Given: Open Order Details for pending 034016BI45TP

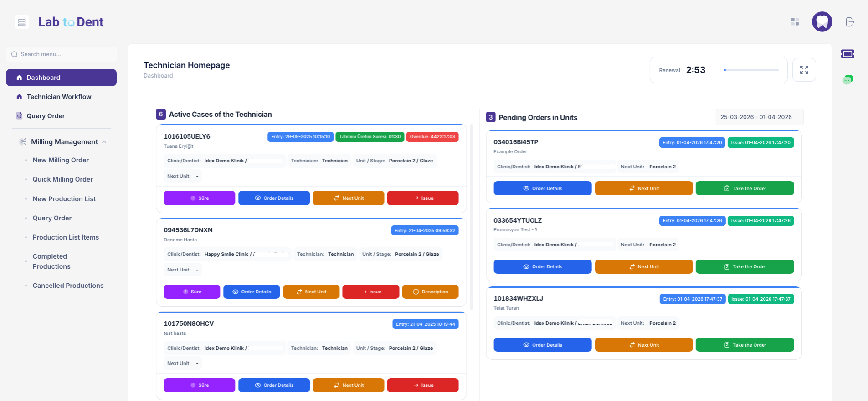Looking at the screenshot, I should pos(543,188).
